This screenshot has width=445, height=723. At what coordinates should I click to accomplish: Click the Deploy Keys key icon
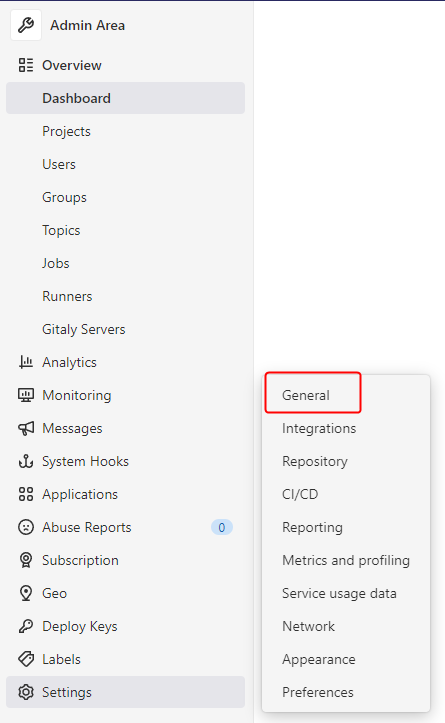26,626
